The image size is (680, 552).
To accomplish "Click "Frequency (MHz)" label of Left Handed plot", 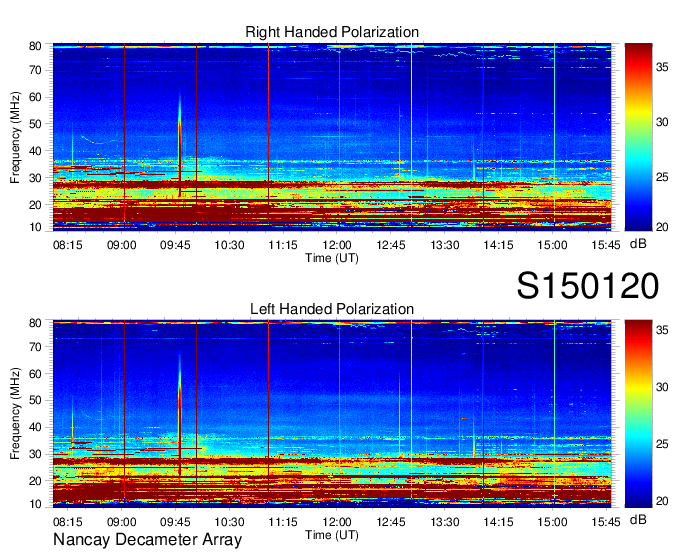I will (x=15, y=414).
